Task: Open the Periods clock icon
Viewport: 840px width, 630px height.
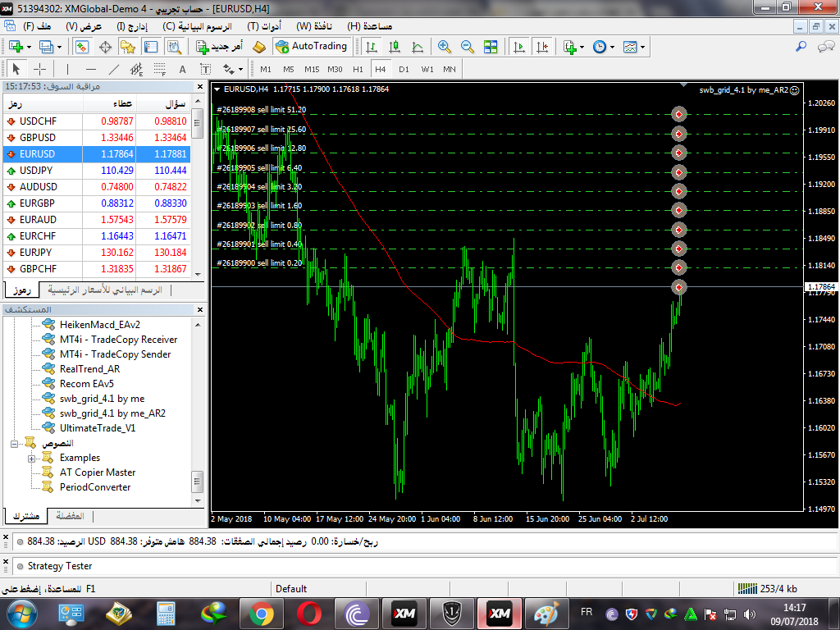Action: pos(600,47)
